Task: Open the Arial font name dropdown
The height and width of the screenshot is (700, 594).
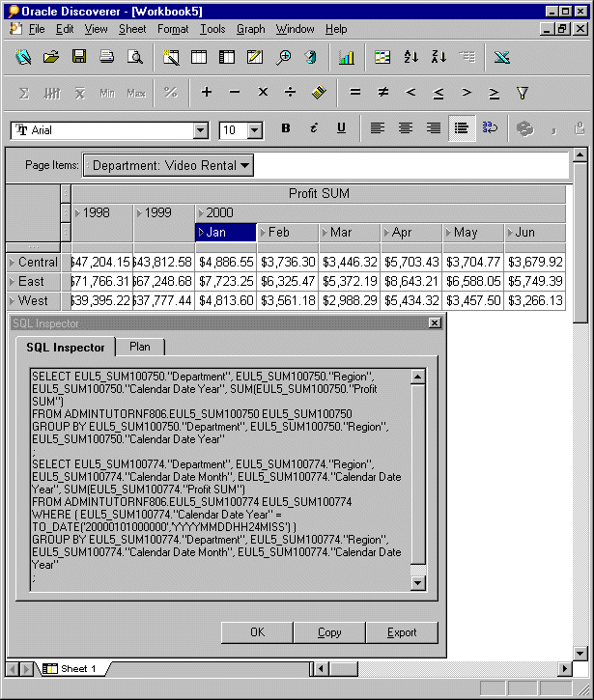Action: tap(201, 130)
